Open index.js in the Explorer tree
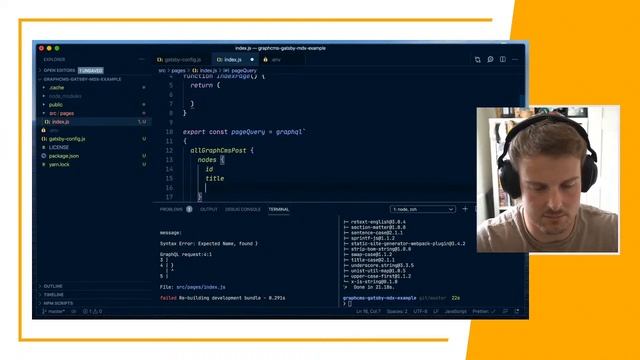Viewport: 640px width, 360px height. pos(60,122)
